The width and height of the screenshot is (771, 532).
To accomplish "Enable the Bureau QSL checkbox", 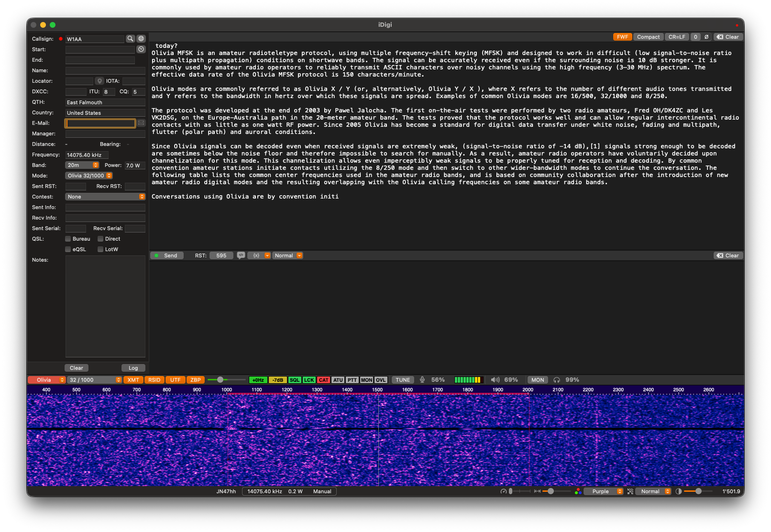I will click(68, 239).
